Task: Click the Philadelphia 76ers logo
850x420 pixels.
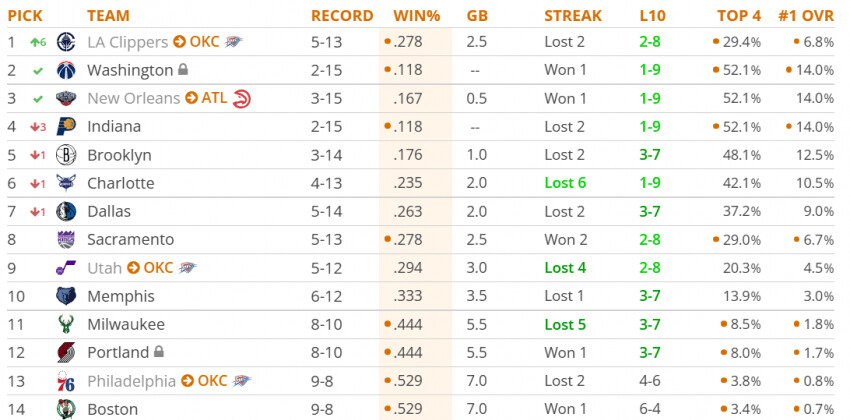Action: pos(66,381)
